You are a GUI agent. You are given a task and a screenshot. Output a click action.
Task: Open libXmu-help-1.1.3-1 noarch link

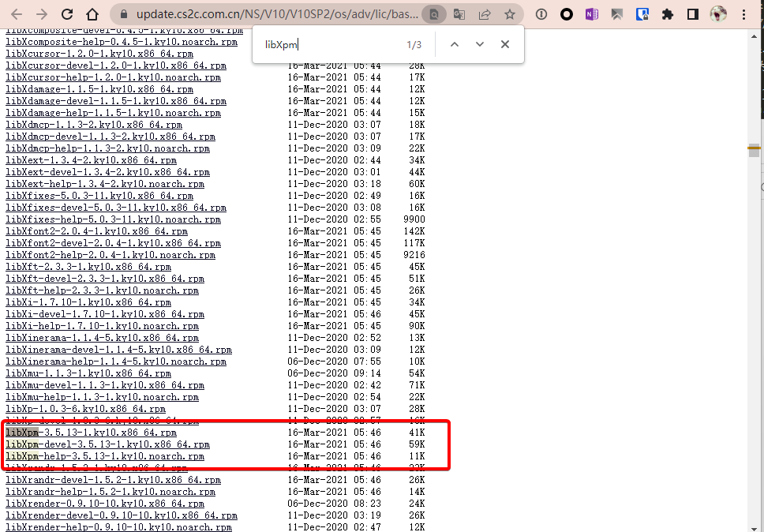point(103,397)
